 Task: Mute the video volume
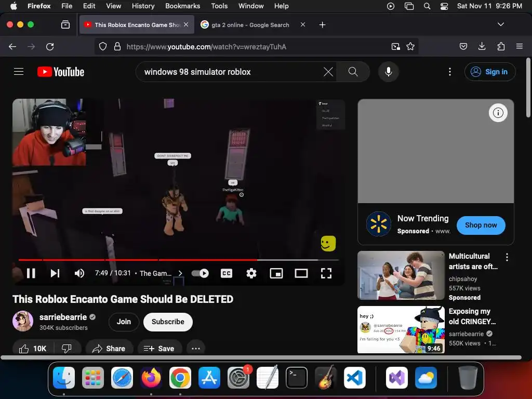pos(79,273)
